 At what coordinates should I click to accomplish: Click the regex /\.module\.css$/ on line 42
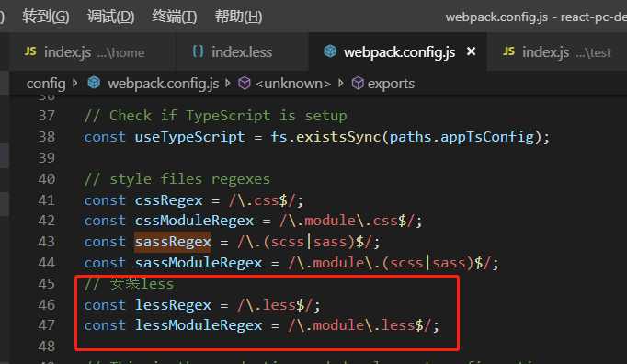point(347,221)
